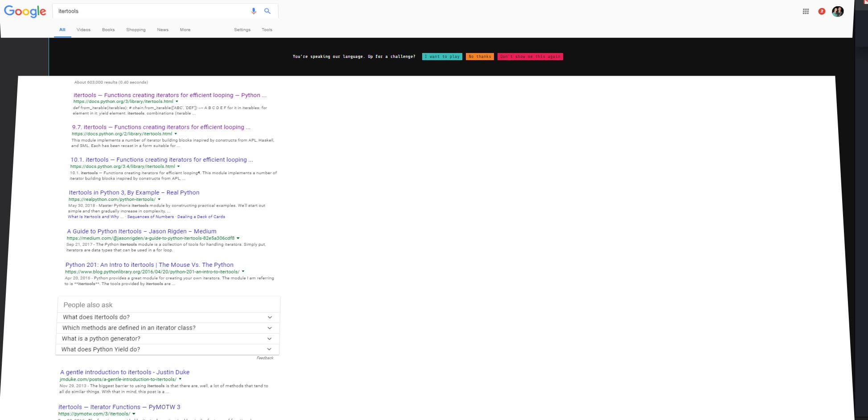Open the account profile avatar

pyautogui.click(x=838, y=12)
